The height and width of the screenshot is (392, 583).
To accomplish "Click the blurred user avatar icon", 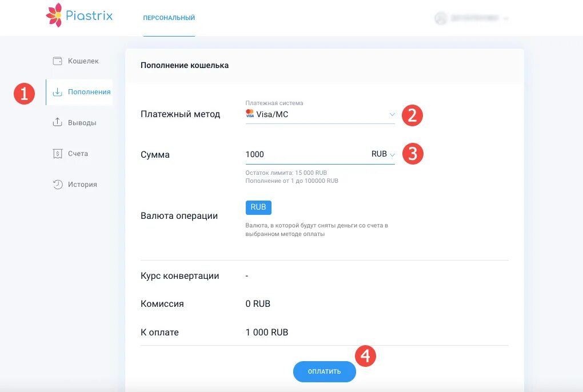I will tap(441, 18).
